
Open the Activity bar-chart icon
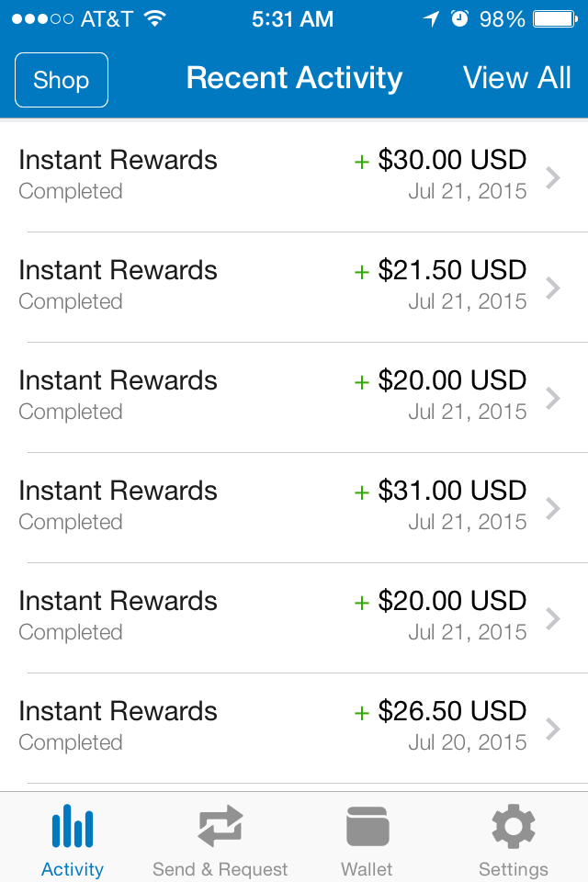click(73, 826)
